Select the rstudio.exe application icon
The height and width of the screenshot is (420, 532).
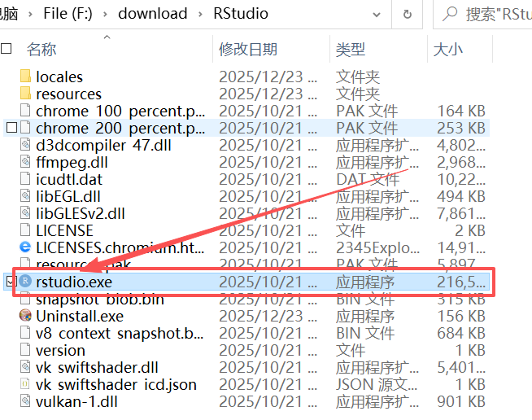point(25,281)
